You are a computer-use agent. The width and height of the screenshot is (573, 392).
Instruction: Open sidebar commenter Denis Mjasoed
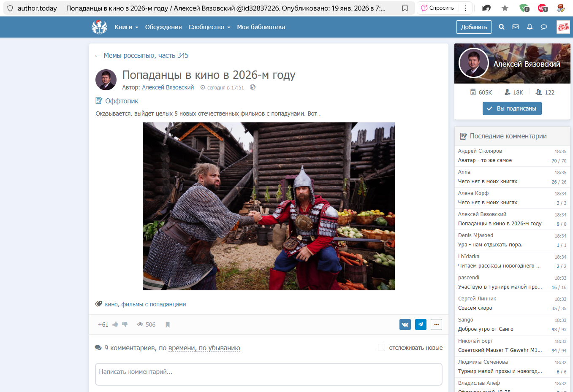pos(475,235)
